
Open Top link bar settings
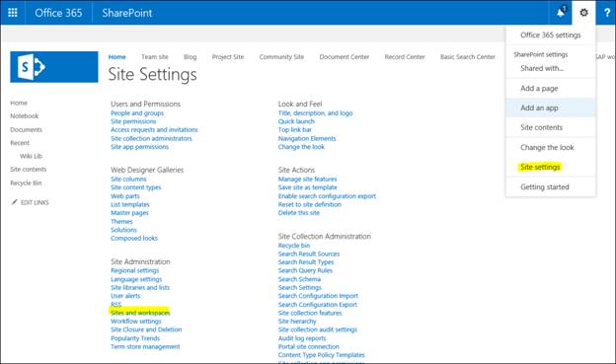294,130
